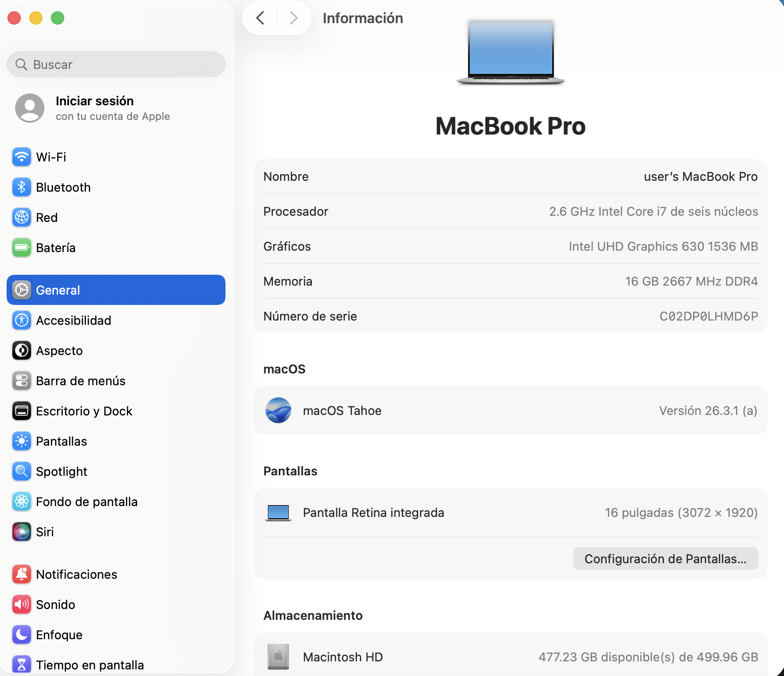Screen dimensions: 784x676
Task: Open the Tiempo en pantalla hourglass icon
Action: [22, 664]
